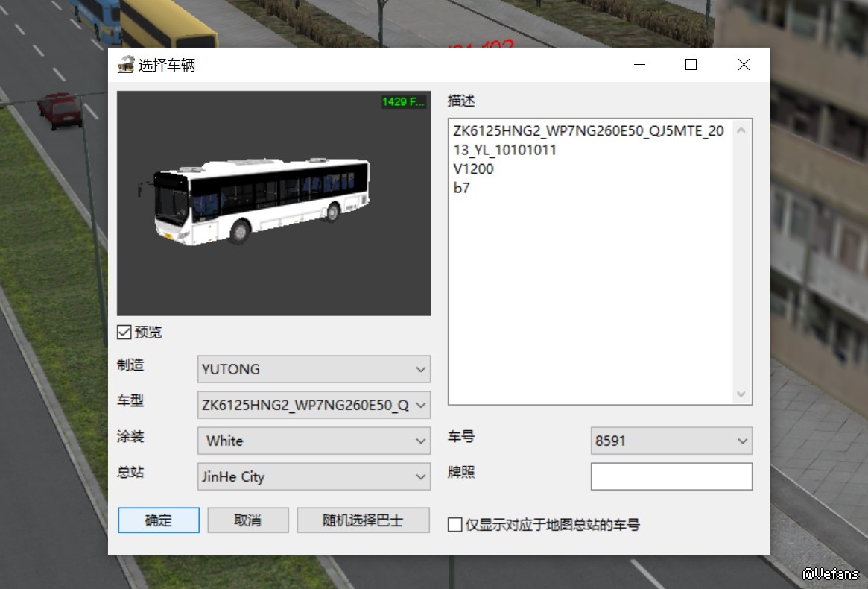Open the 制造 YUTONG manufacturer dropdown
This screenshot has height=589, width=868.
click(x=314, y=369)
